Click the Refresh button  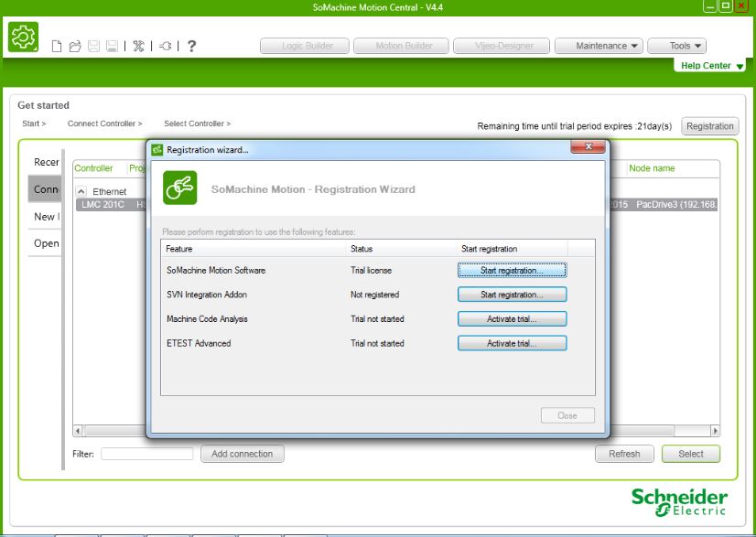tap(624, 454)
